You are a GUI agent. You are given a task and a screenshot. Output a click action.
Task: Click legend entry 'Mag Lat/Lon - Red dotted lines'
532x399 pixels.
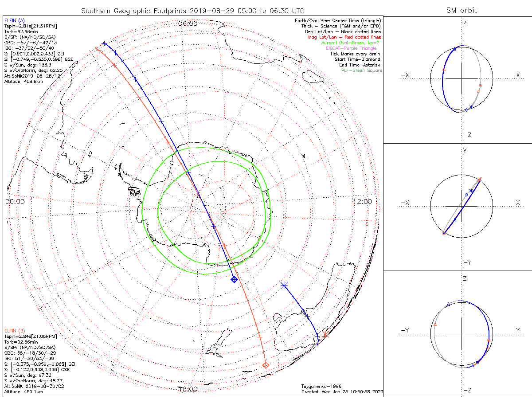344,37
